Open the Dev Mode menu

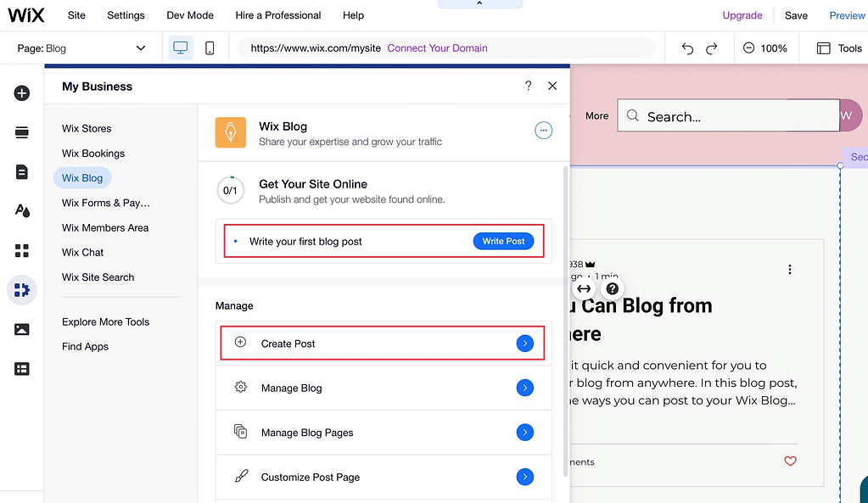coord(190,15)
